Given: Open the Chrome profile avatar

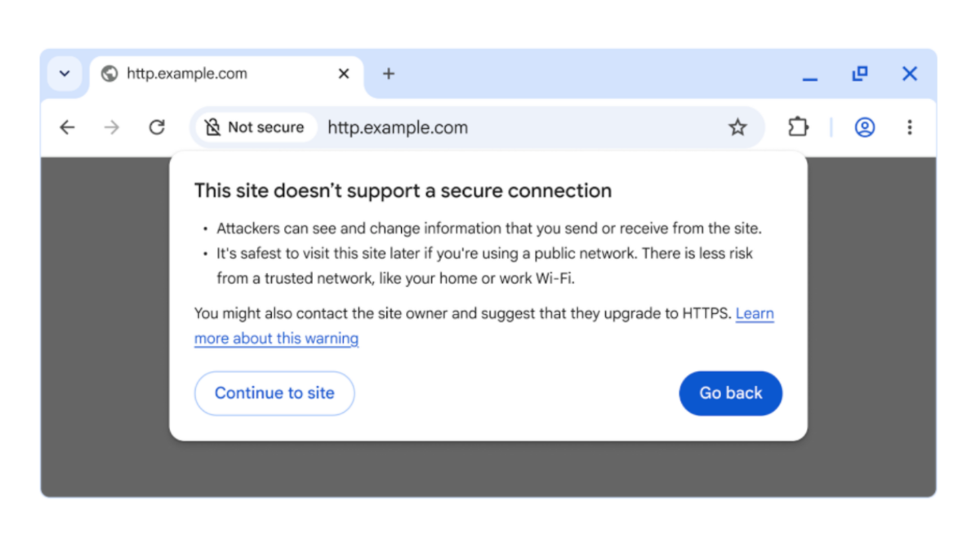Looking at the screenshot, I should click(x=864, y=128).
